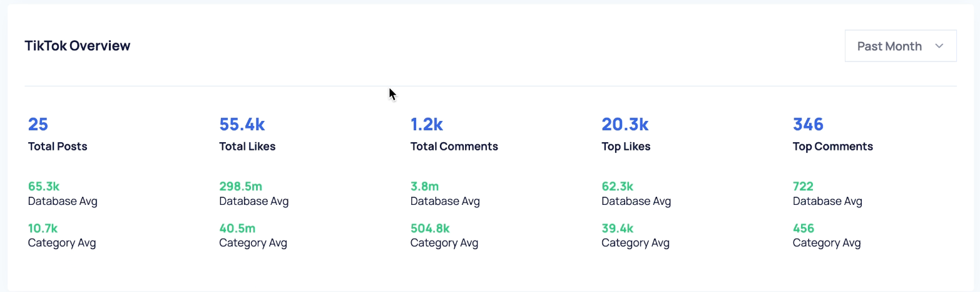
Task: Open the Past Month dropdown
Action: 899,46
